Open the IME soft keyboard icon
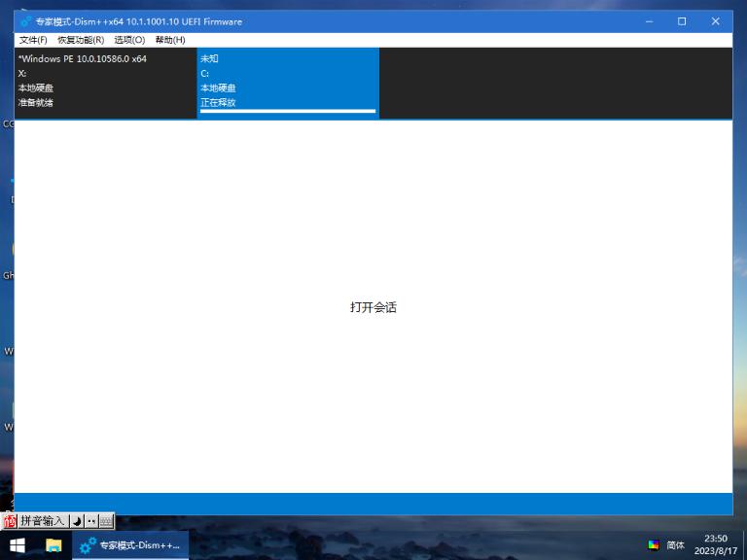This screenshot has height=560, width=747. pos(106,521)
